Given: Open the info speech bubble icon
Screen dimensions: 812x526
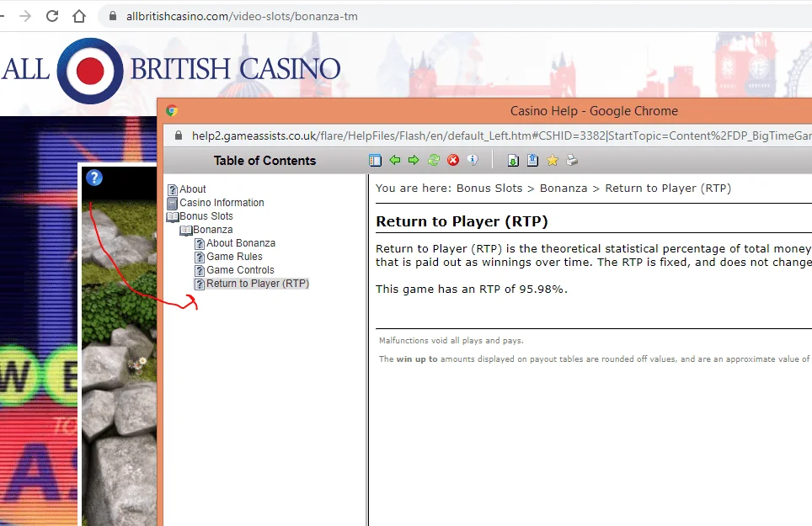Looking at the screenshot, I should pos(473,160).
